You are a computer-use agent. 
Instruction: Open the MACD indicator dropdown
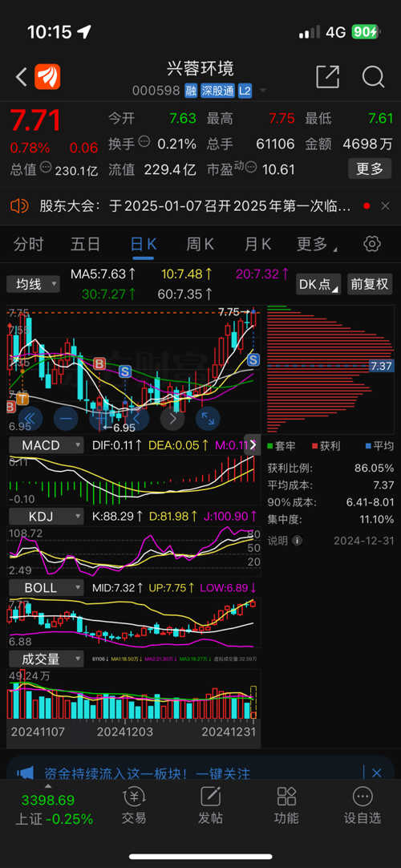[46, 444]
